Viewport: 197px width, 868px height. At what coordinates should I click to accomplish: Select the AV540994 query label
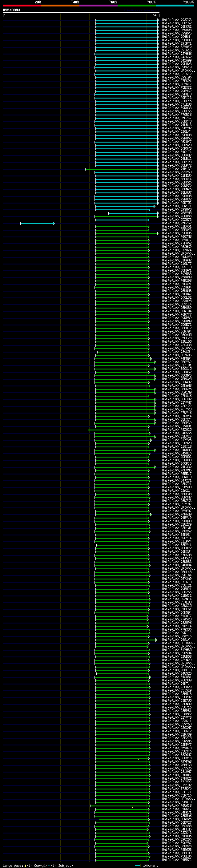coord(11,10)
